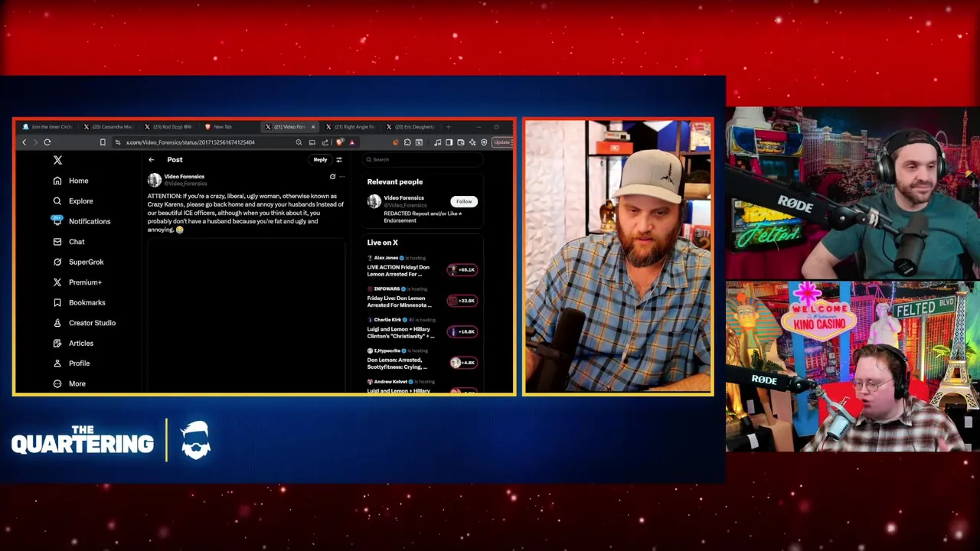Click the x.com URL in the address bar
Image resolution: width=980 pixels, height=551 pixels.
click(x=191, y=142)
